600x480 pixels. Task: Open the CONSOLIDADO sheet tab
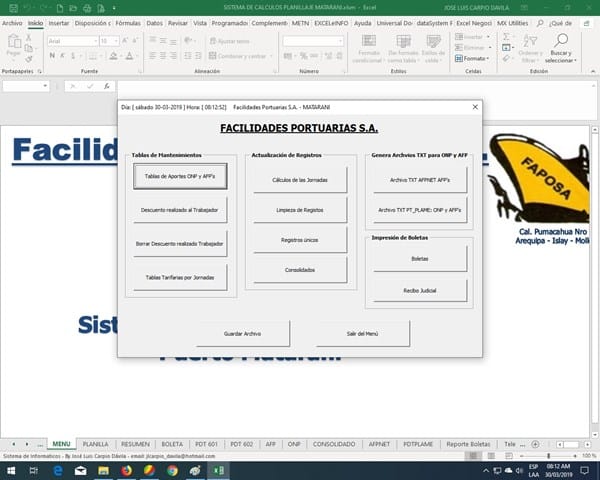334,443
